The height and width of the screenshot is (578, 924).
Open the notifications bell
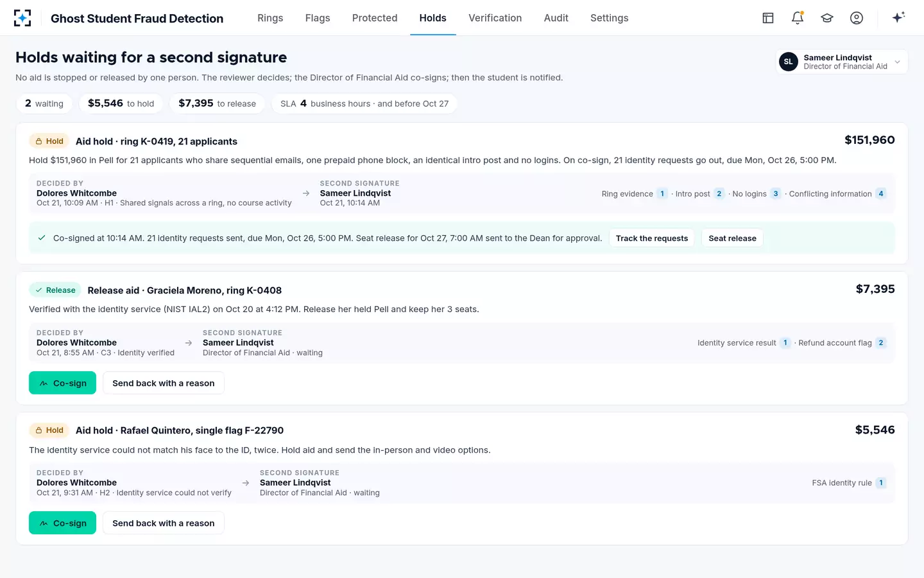798,18
